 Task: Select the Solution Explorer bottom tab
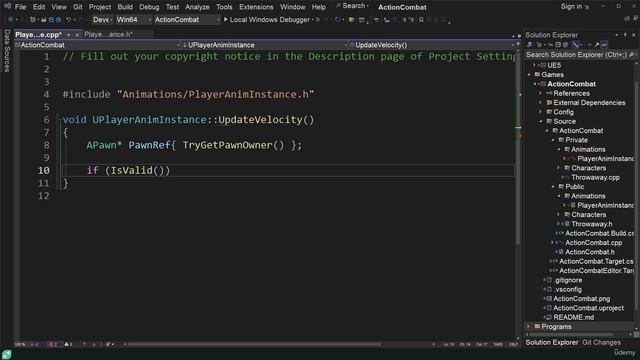(551, 342)
